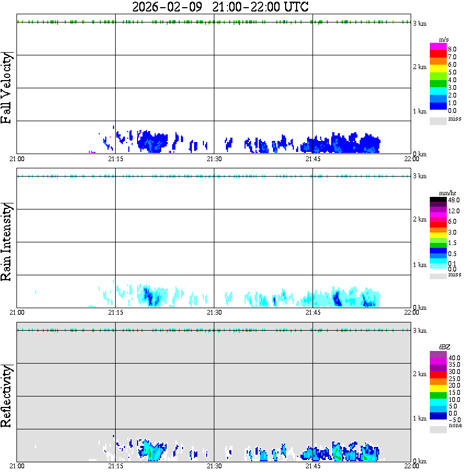Image resolution: width=466 pixels, height=476 pixels.
Task: Click the Reflectivity axis label
Action: click(6, 396)
